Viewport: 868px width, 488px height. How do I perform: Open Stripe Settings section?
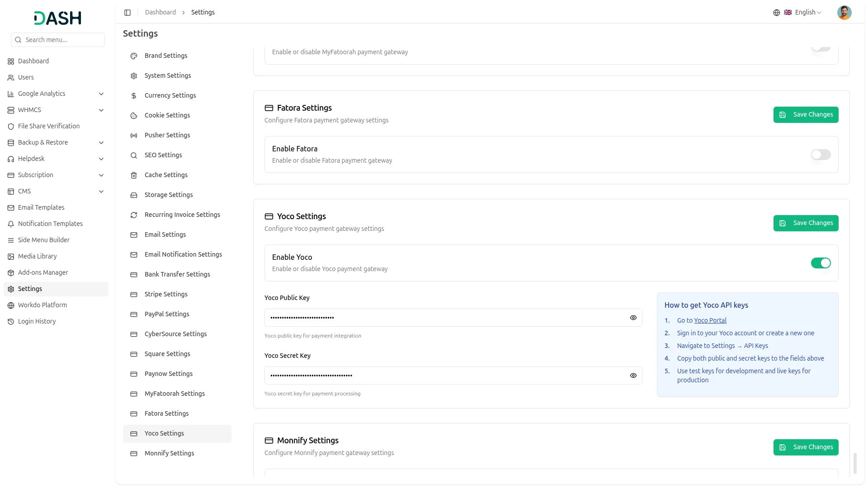point(177,294)
